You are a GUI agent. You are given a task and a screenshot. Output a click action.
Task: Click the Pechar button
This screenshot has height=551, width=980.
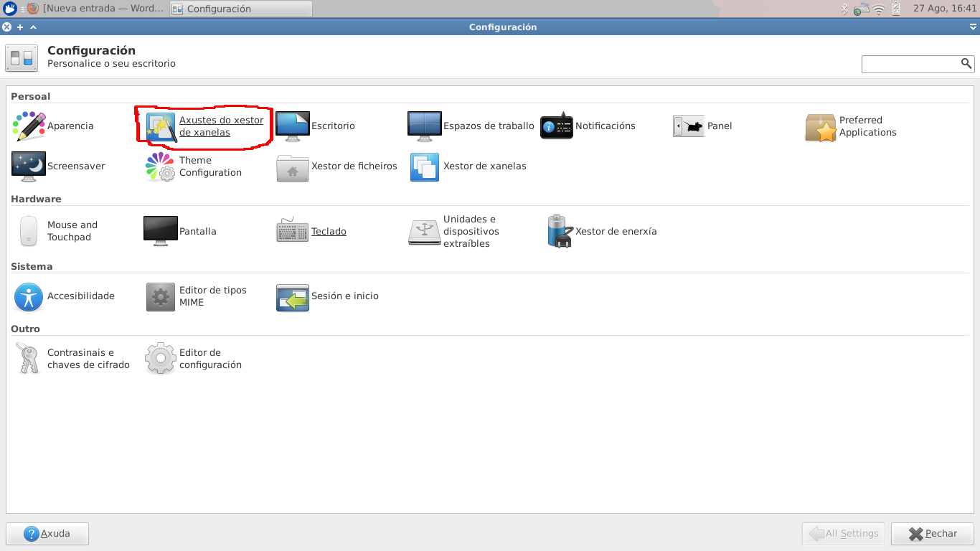[932, 534]
